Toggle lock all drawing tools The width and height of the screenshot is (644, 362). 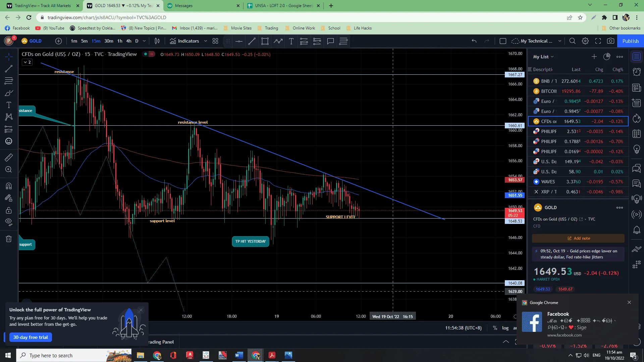[x=9, y=210]
